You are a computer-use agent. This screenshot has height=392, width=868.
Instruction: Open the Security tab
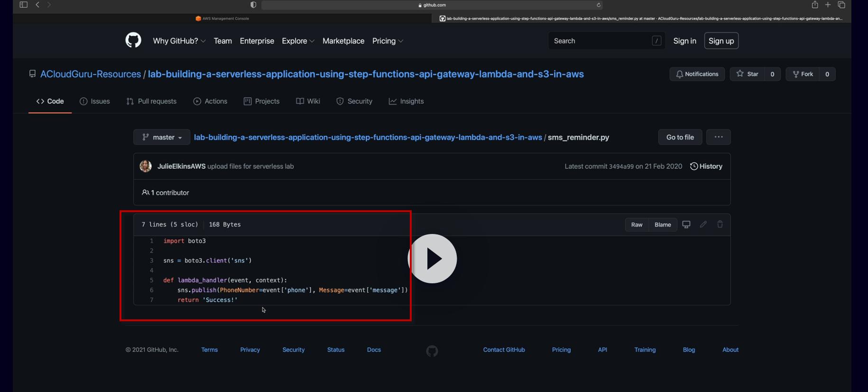[x=354, y=101]
